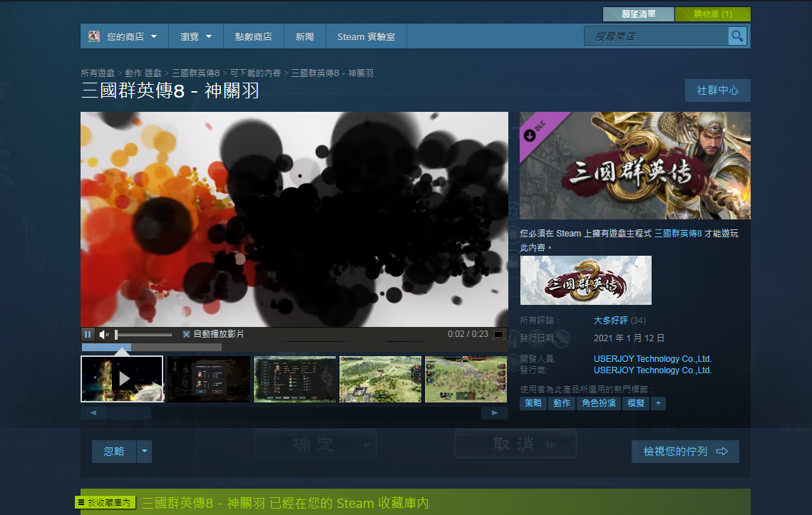Screen dimensions: 812x515
Task: Open 社群中心 community hub
Action: click(717, 90)
